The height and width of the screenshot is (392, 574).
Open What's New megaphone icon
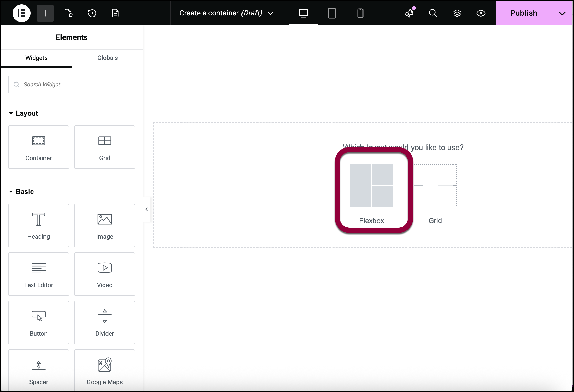pyautogui.click(x=409, y=13)
